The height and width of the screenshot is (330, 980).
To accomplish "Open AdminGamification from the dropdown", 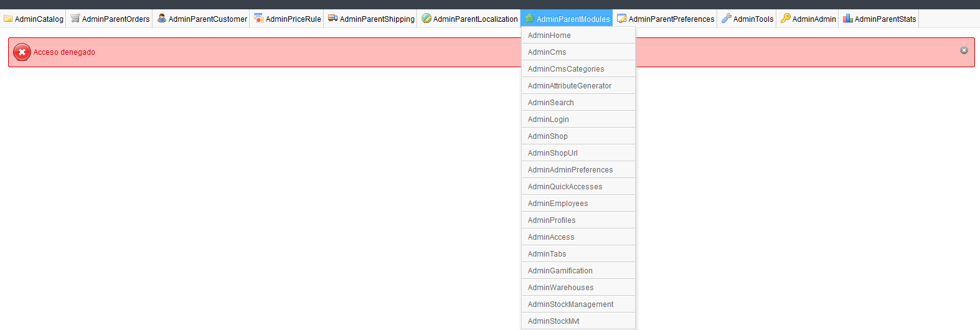I will pyautogui.click(x=578, y=271).
